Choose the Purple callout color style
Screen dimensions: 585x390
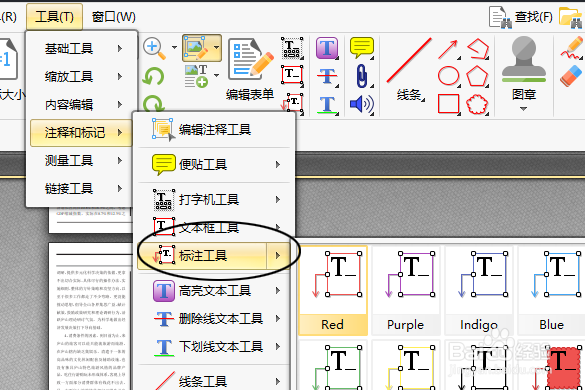406,290
